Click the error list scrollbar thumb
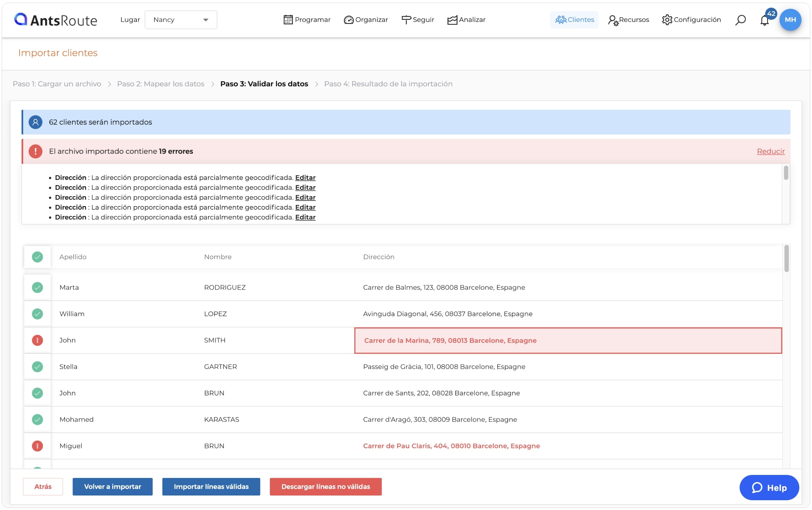The height and width of the screenshot is (510, 812). [786, 173]
